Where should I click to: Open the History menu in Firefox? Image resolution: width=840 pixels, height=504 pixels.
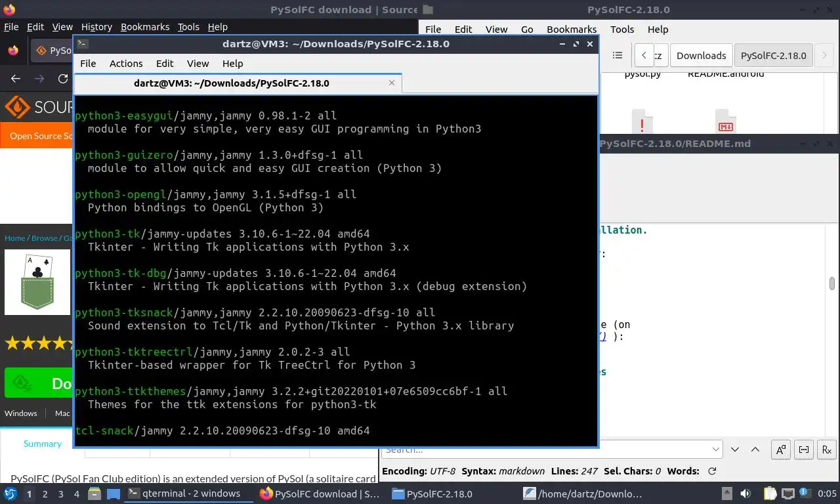[x=96, y=27]
